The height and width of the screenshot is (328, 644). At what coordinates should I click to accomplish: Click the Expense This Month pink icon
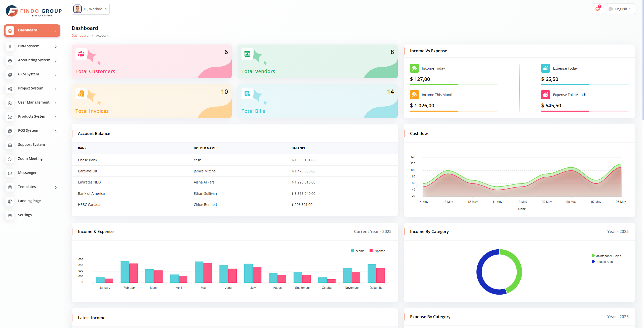[545, 95]
